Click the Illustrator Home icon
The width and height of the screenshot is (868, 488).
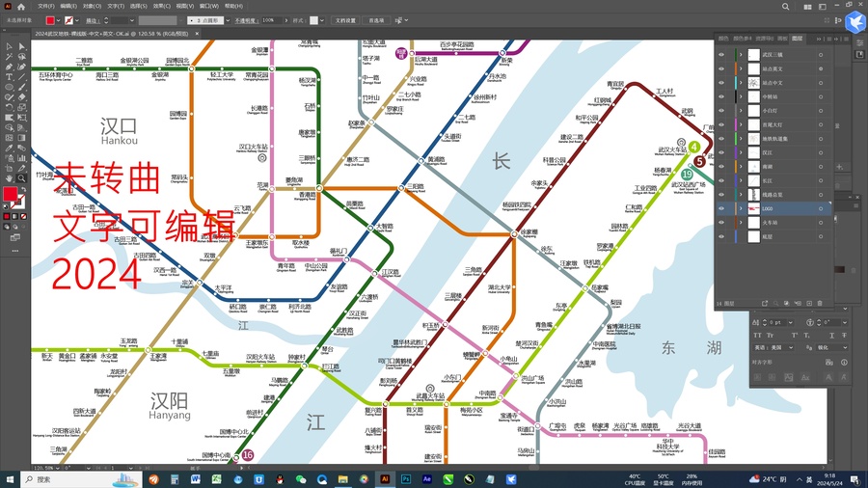(x=21, y=7)
